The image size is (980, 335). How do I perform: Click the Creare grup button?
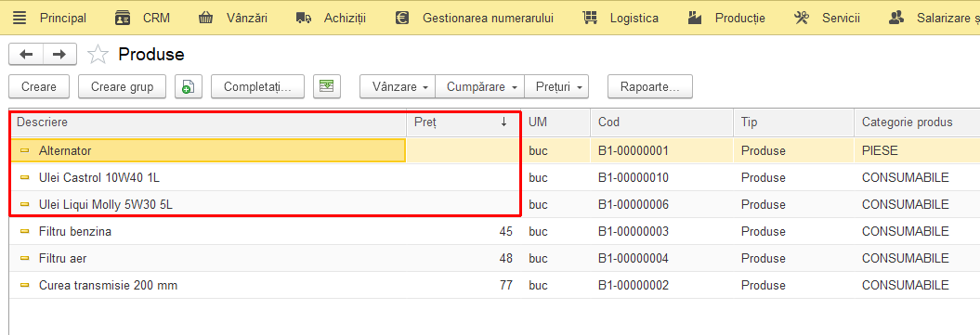coord(122,86)
